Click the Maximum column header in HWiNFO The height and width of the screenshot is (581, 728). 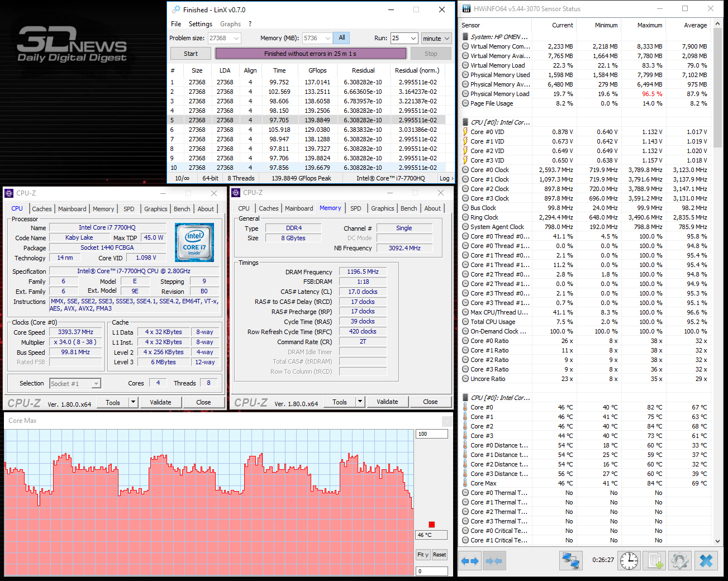click(644, 25)
